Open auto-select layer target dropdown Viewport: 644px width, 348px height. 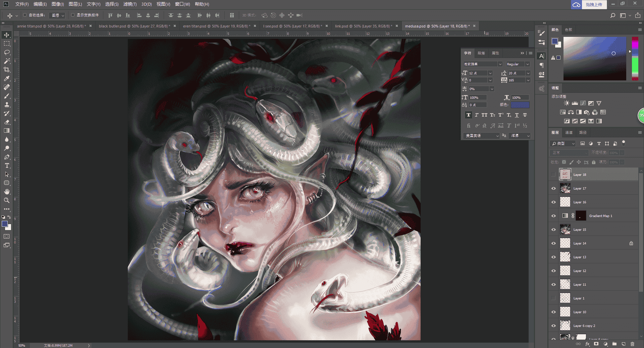click(x=57, y=15)
